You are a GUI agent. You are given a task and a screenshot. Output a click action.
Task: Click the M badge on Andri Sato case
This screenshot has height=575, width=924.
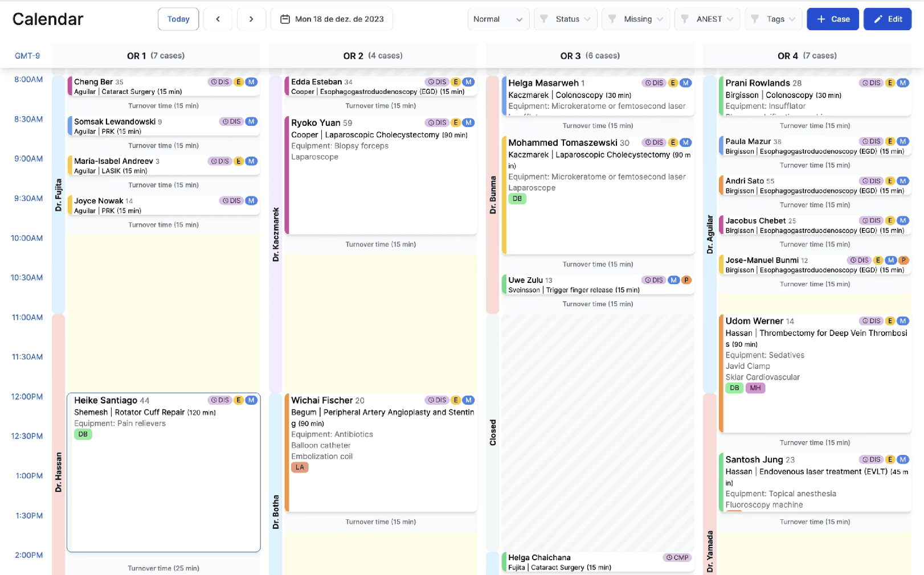point(903,180)
